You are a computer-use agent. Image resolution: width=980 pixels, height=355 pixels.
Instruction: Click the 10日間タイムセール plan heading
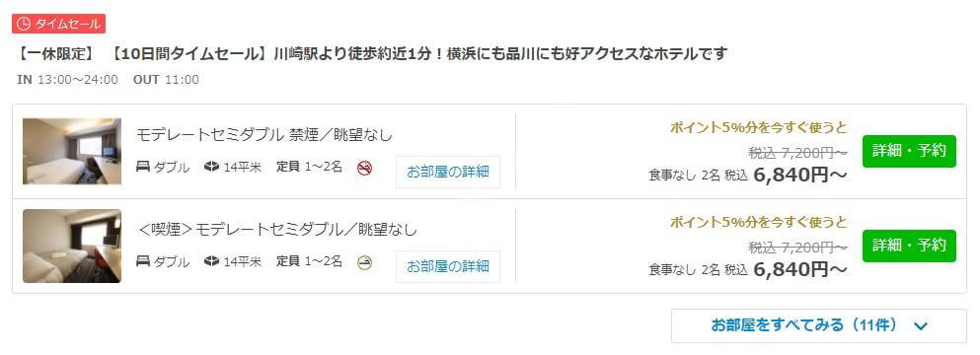click(x=372, y=54)
